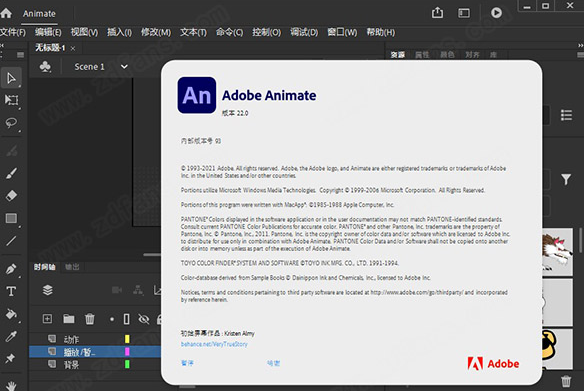Switch to the 颜色 panel tab
Image resolution: width=584 pixels, height=391 pixels.
click(447, 55)
